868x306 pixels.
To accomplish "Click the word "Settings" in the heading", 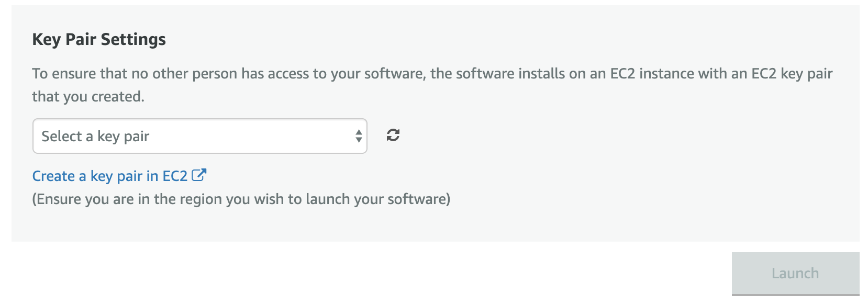I will click(x=133, y=39).
